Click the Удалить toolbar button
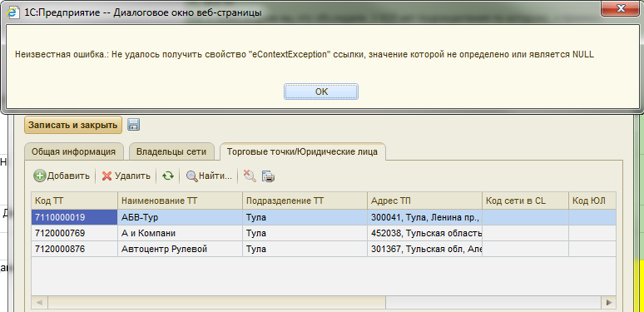Screen dimensions: 644x312 pos(126,176)
